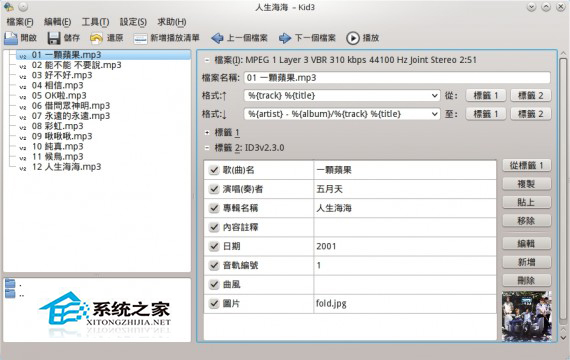
Task: Select file 04 相信.mp3
Action: (57, 85)
